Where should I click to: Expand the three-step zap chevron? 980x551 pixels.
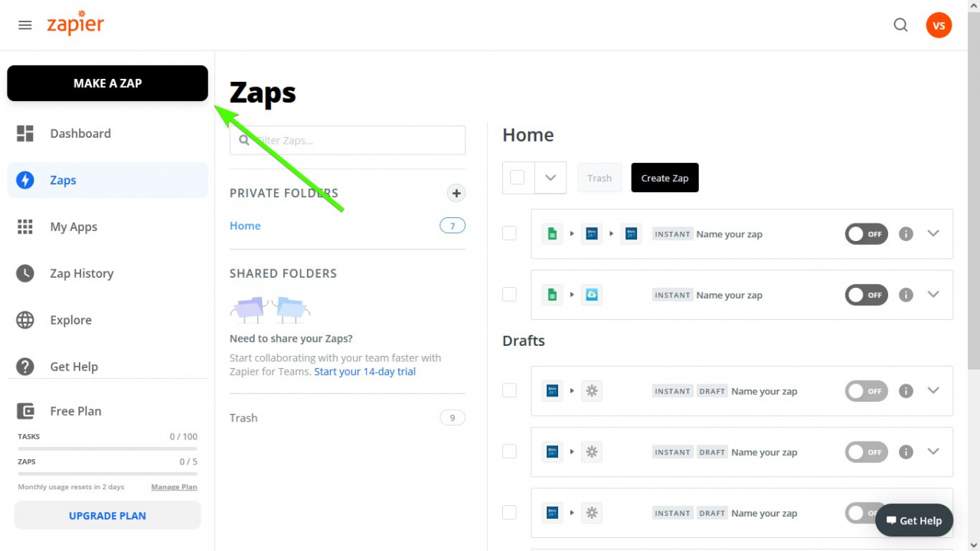tap(933, 233)
